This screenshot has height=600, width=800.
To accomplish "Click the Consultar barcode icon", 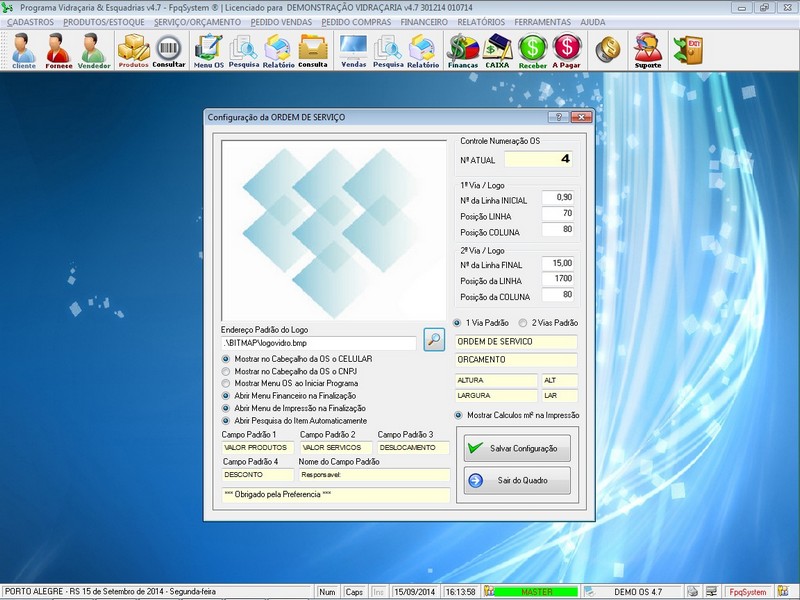I will 169,49.
